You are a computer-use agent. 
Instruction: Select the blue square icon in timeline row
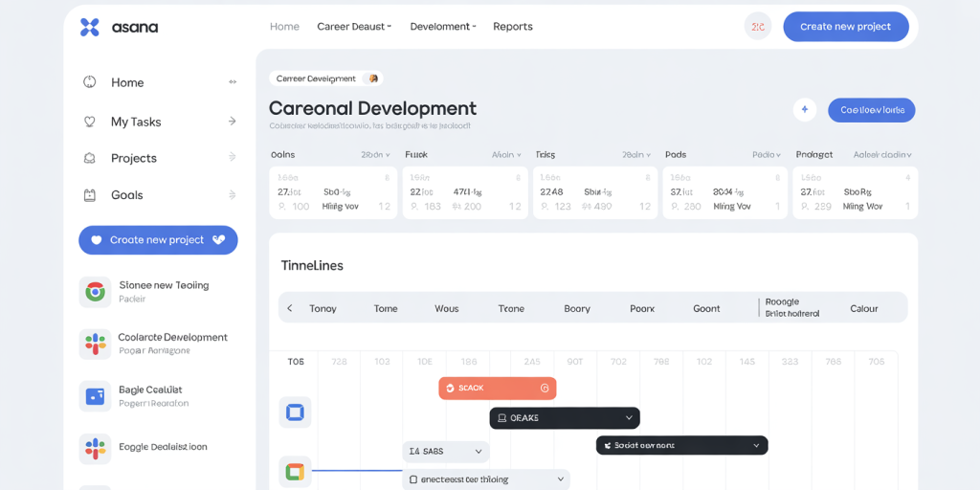(x=295, y=412)
